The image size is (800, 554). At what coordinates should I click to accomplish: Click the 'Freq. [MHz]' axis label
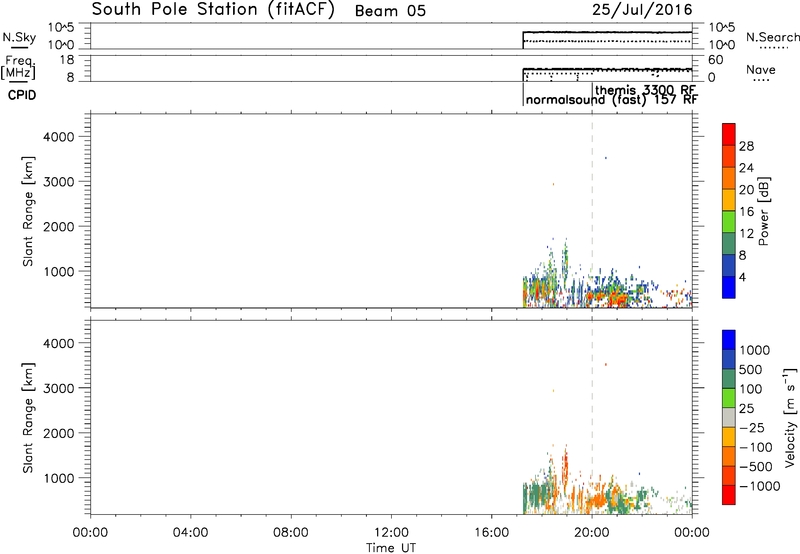coord(19,68)
